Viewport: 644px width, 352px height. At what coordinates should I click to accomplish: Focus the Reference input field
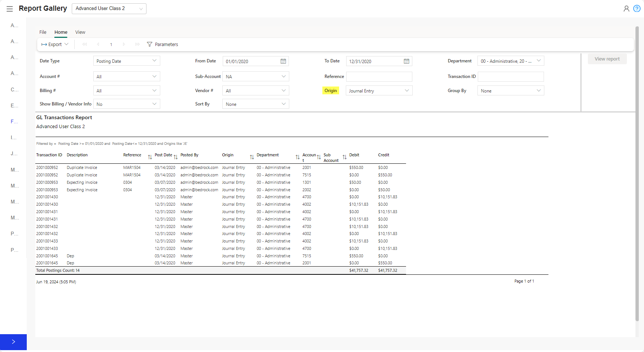379,76
